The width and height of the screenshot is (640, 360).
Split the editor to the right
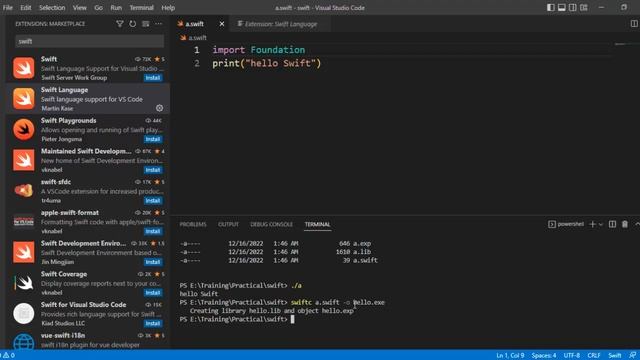point(634,24)
